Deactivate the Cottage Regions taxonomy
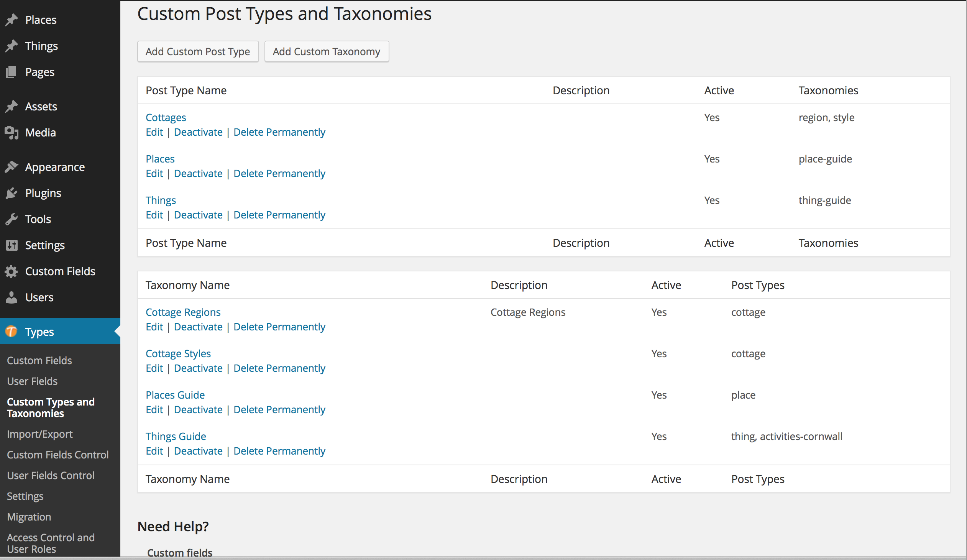This screenshot has height=560, width=967. (199, 327)
